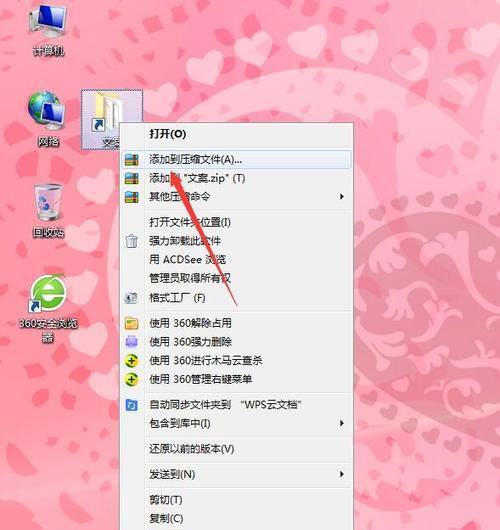The height and width of the screenshot is (530, 500).
Task: Expand the 发送到(N) submenu arrow
Action: tap(342, 474)
